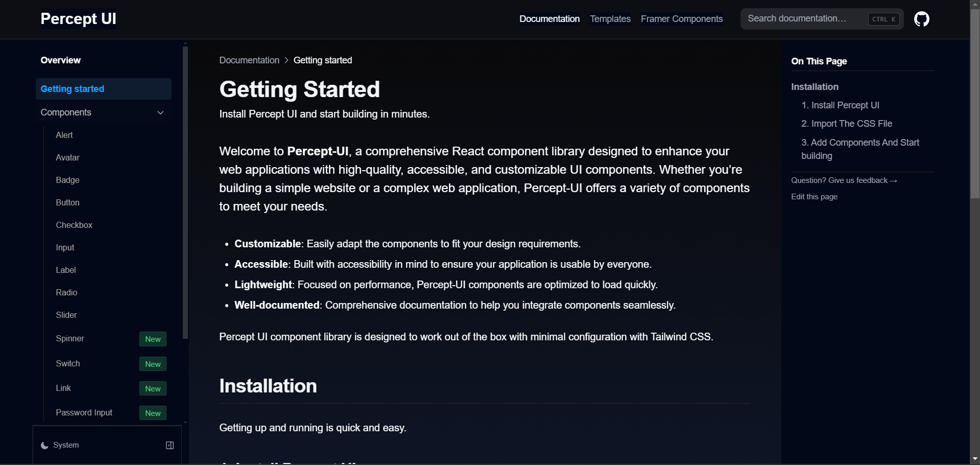Open the Button component documentation
Screen dimensions: 980x465
(x=67, y=202)
